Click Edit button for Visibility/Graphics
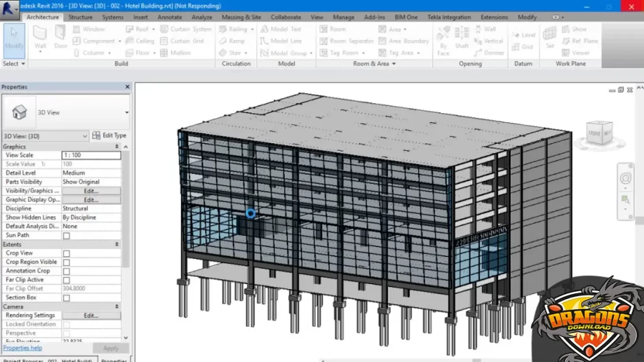 pos(91,190)
